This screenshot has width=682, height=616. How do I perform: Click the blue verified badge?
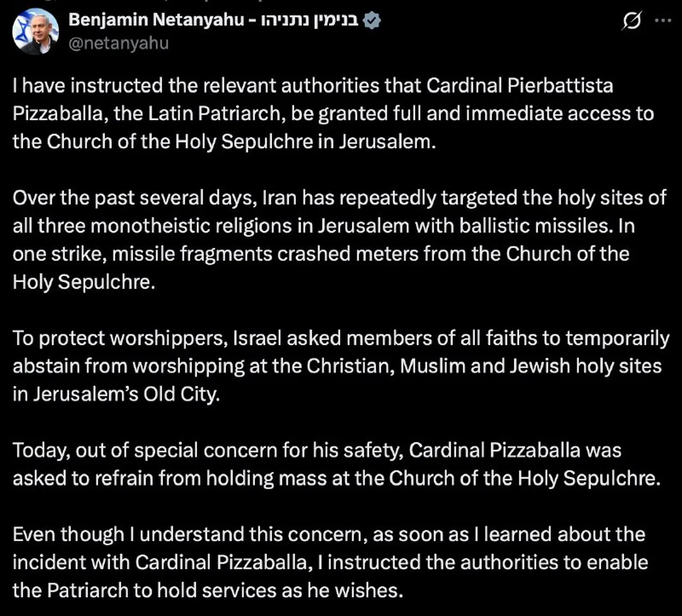pos(372,20)
